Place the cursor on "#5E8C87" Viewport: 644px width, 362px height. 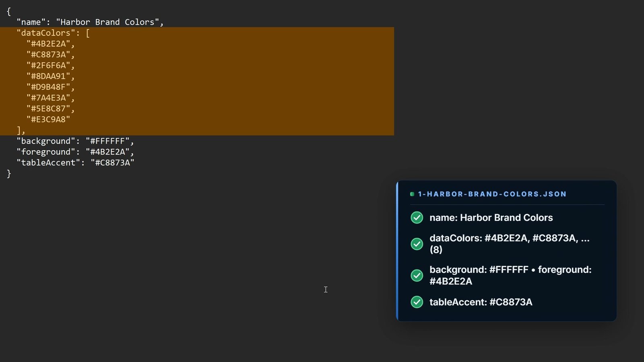click(48, 109)
